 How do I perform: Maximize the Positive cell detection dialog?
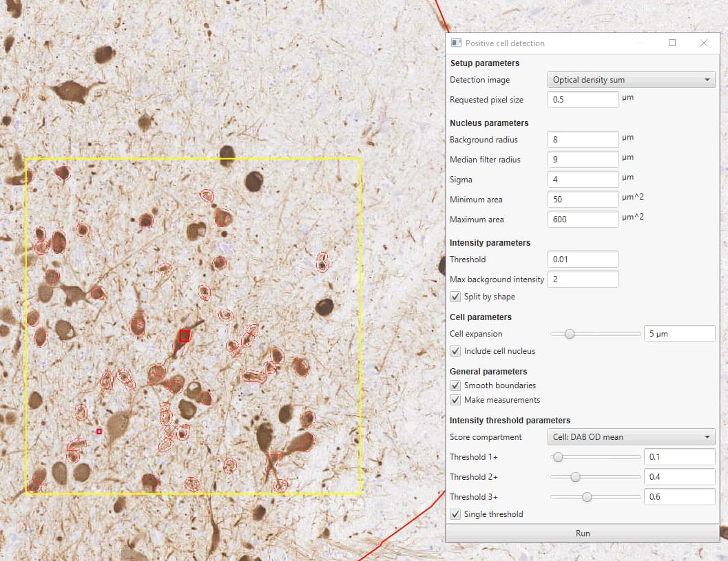coord(672,43)
